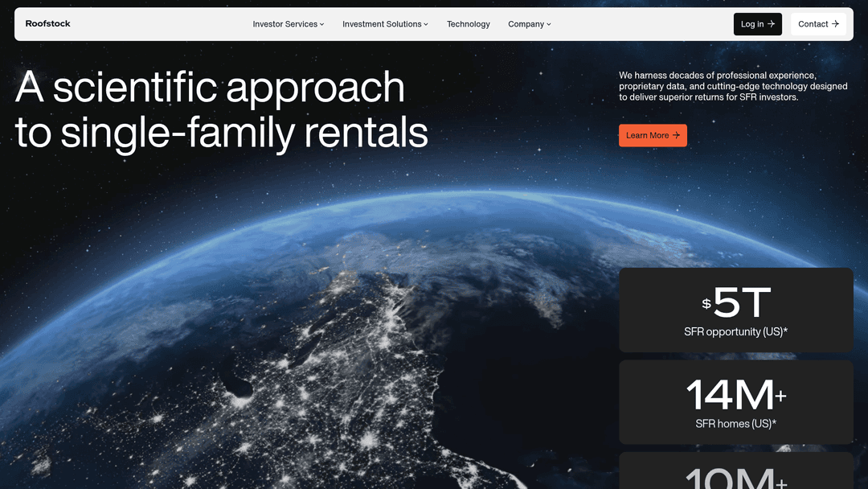Click the arrow icon in Log in
Screen dimensions: 868x489
point(771,24)
